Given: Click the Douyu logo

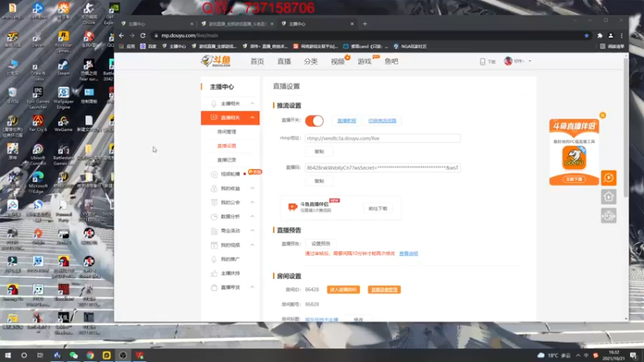Looking at the screenshot, I should point(216,61).
